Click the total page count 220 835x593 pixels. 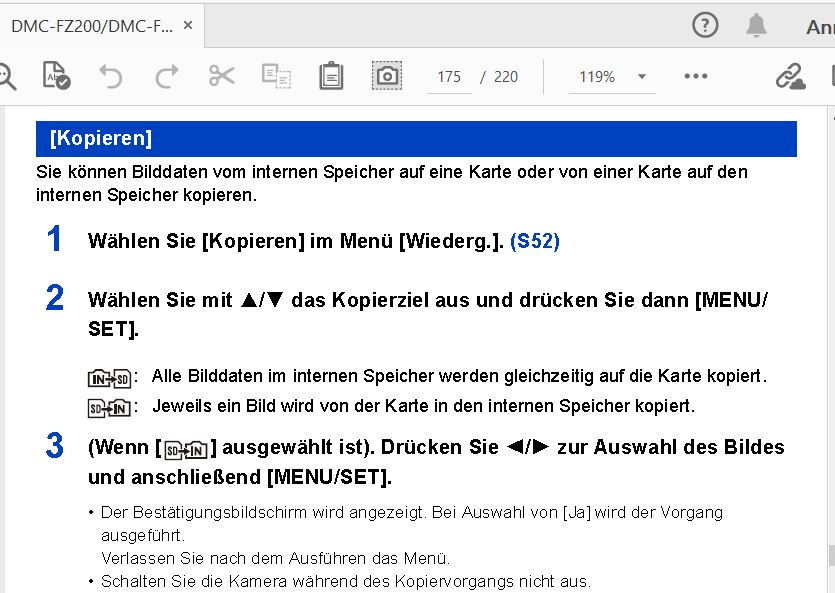[x=506, y=77]
